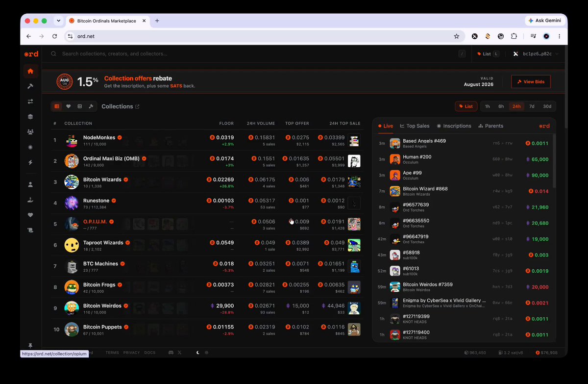Open the heart favorites icon in sidebar
The image size is (588, 384).
point(30,215)
